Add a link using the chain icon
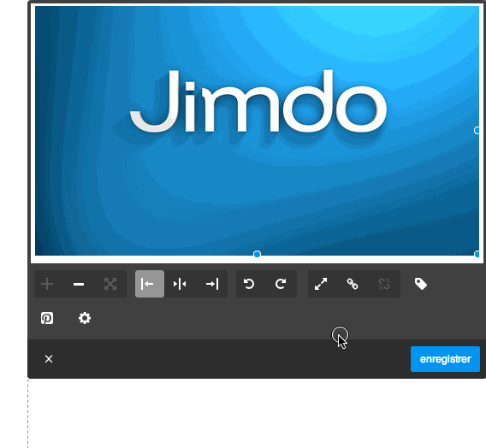 click(x=353, y=284)
